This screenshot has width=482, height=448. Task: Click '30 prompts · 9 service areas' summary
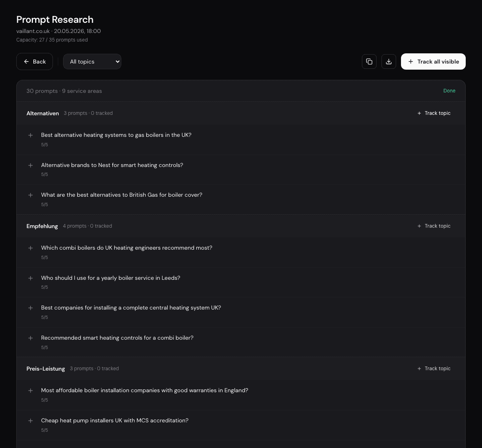click(64, 91)
